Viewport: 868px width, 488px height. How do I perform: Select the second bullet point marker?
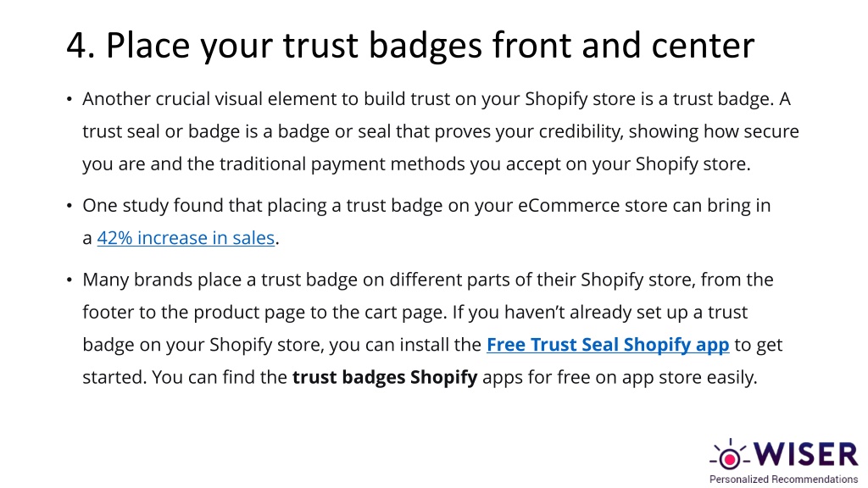70,207
